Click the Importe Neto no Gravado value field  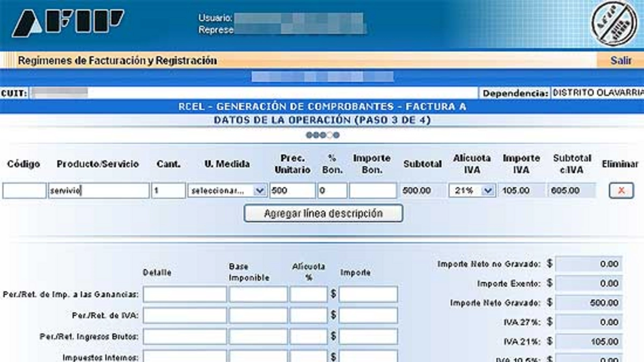point(589,264)
